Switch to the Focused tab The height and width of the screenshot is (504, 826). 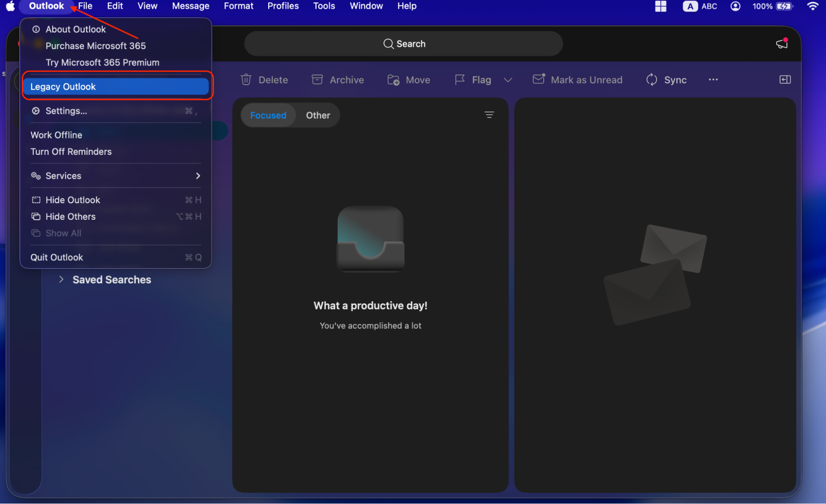pyautogui.click(x=268, y=115)
